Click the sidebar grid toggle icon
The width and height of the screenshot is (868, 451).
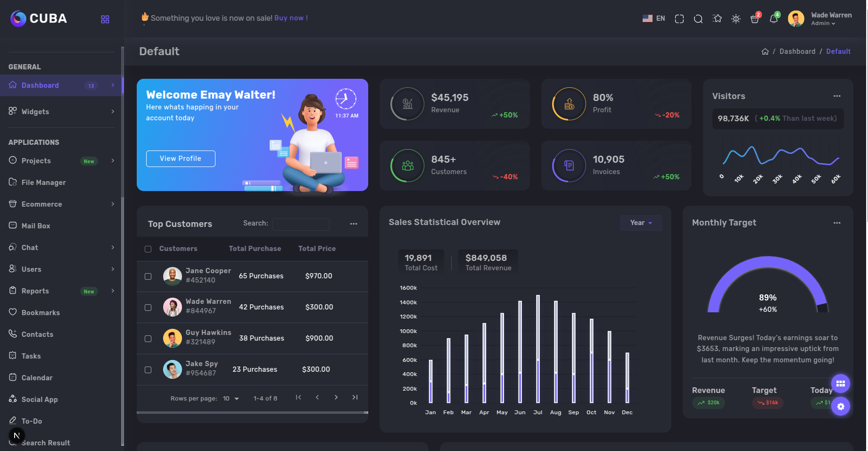coord(105,19)
